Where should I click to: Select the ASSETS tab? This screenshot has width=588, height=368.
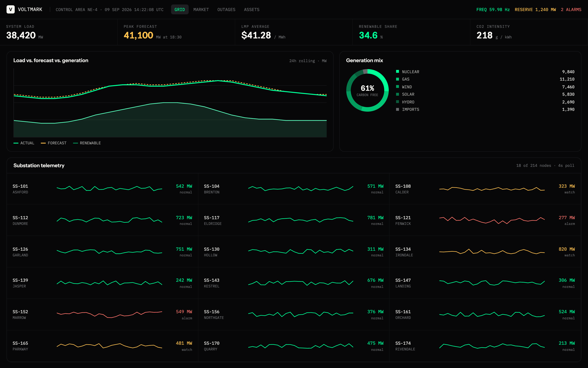[252, 9]
